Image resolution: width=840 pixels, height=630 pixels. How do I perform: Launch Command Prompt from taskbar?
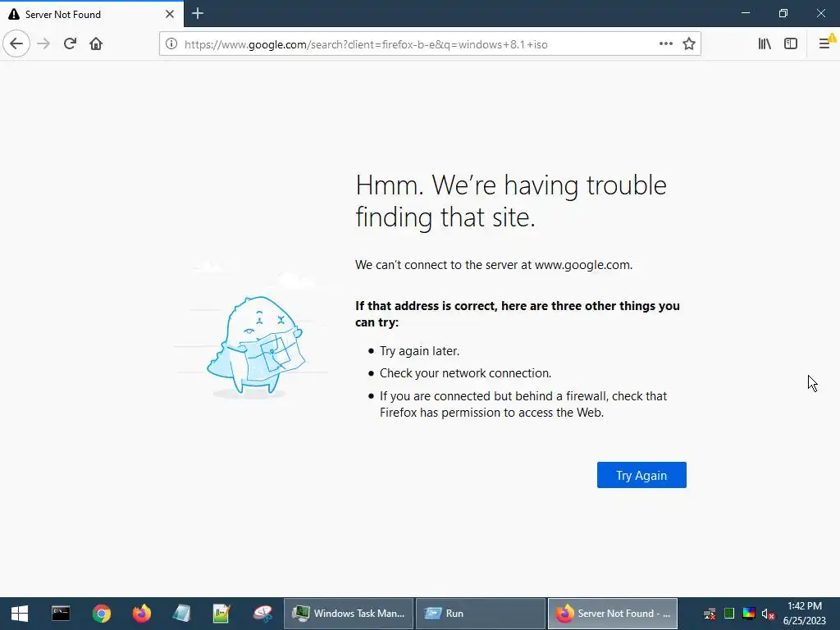[x=61, y=614]
